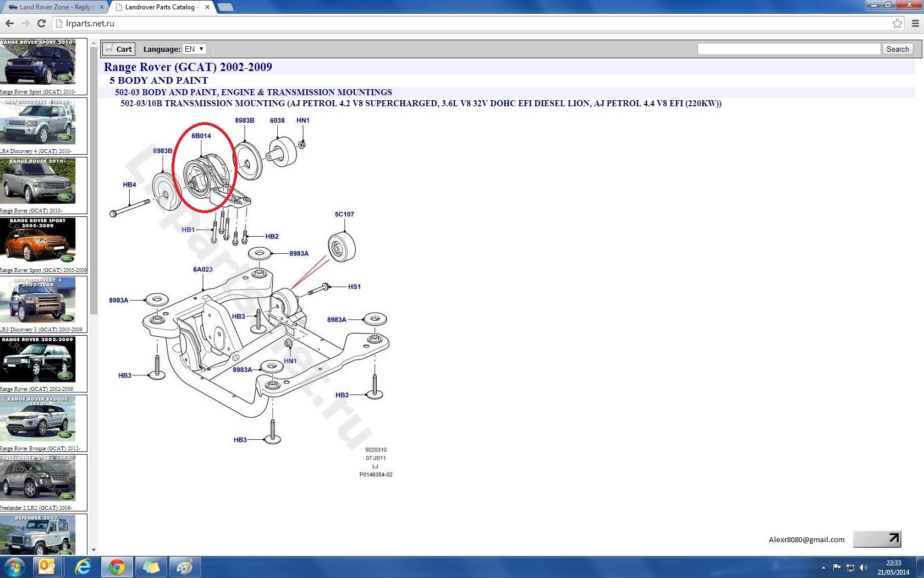Show hidden system tray icons
The image size is (924, 578).
[x=823, y=568]
